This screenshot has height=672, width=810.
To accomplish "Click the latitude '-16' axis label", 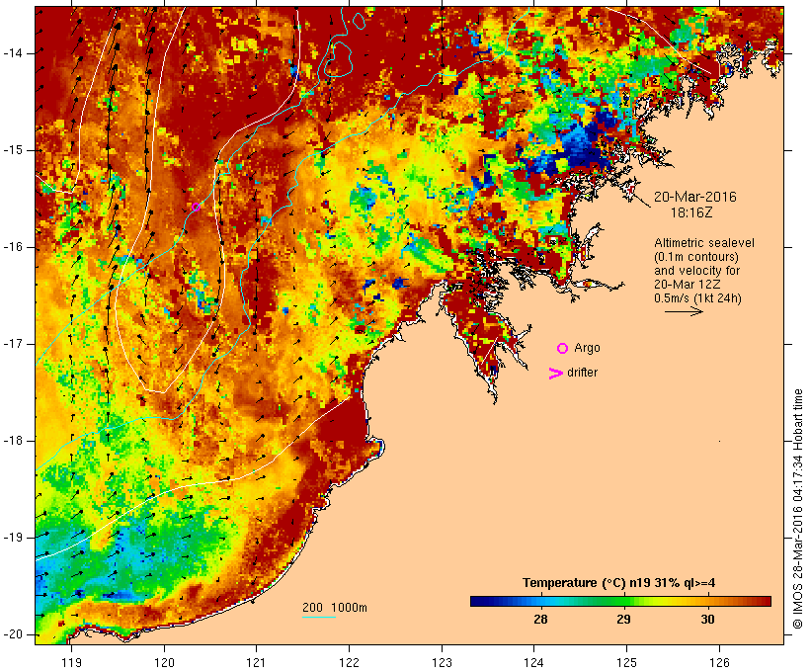I will 13,247.
